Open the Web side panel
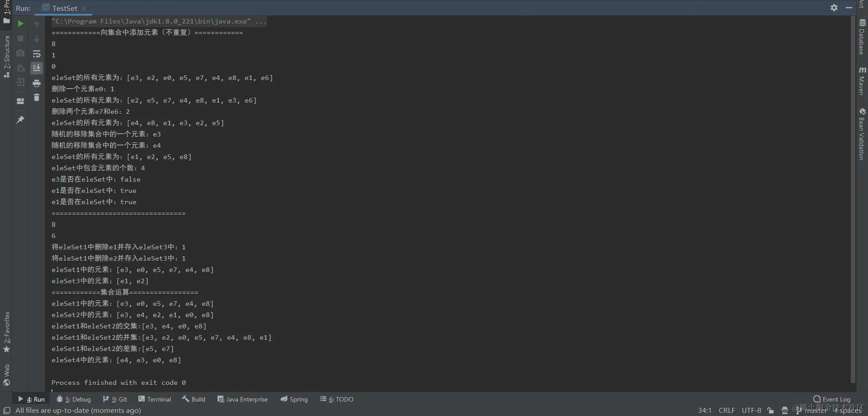This screenshot has width=868, height=416. click(6, 375)
